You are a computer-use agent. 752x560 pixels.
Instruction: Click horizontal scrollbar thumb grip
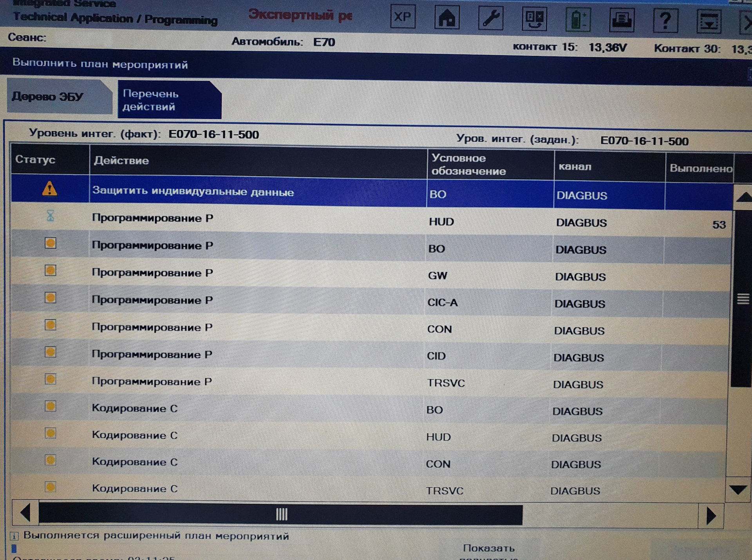click(x=282, y=514)
